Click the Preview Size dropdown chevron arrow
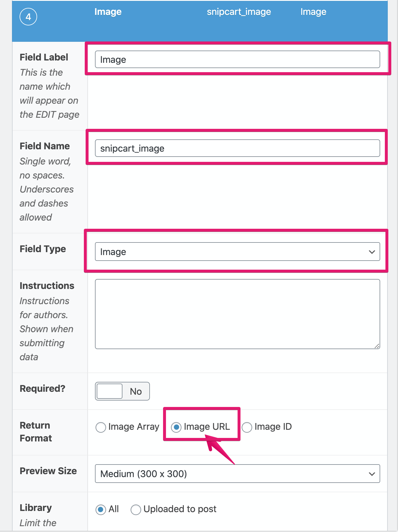 tap(372, 474)
